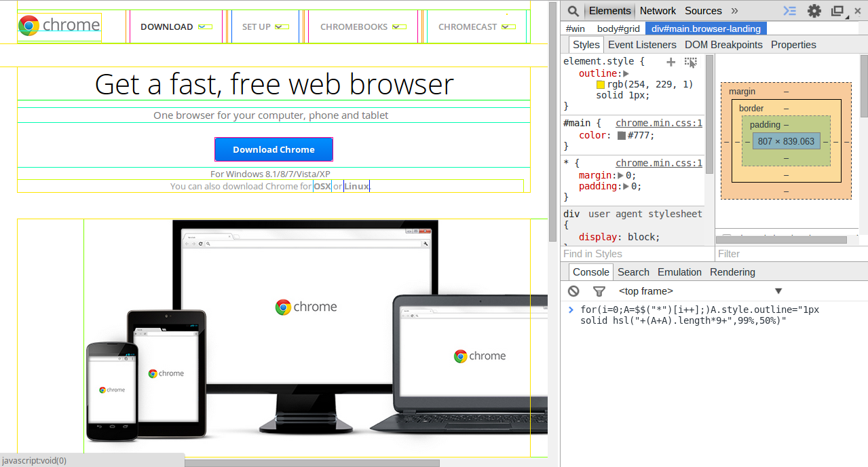Click the Chrome logo on the page
The height and width of the screenshot is (467, 868).
(59, 26)
